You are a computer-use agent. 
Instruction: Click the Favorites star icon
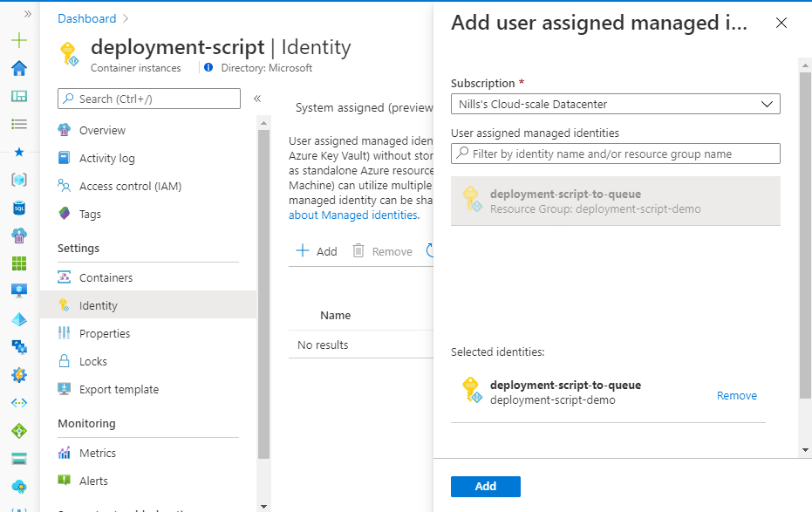click(x=19, y=152)
